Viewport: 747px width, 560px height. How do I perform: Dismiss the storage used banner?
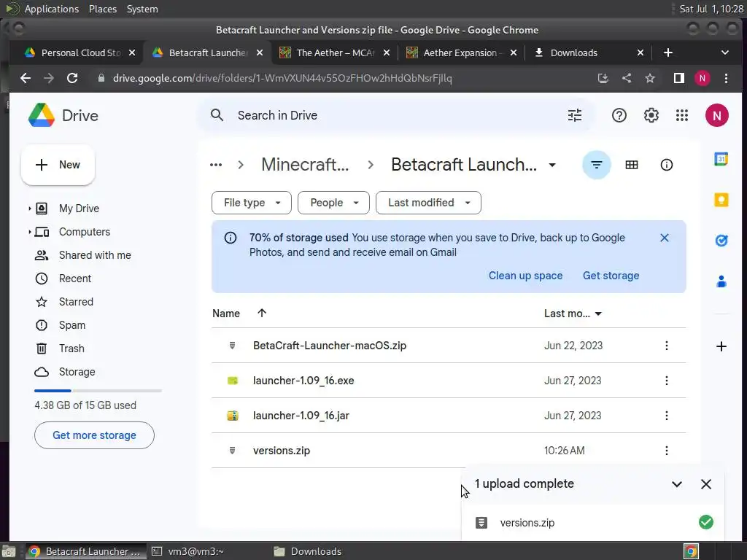pos(664,238)
